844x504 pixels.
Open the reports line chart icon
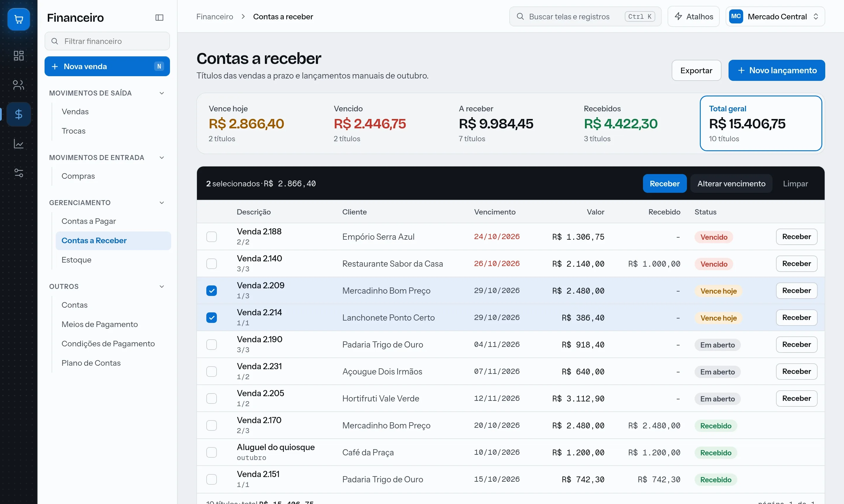(x=19, y=144)
